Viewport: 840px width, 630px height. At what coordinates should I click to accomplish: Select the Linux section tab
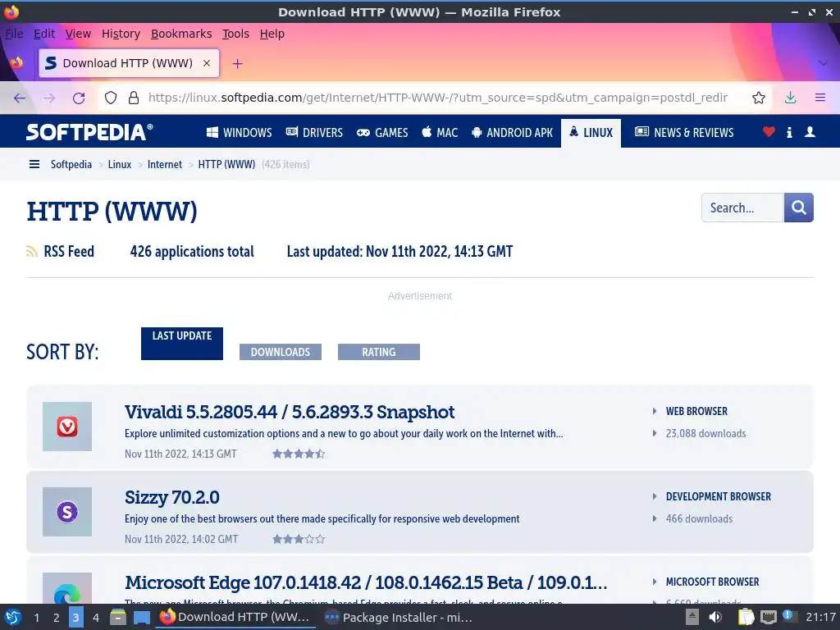click(591, 132)
